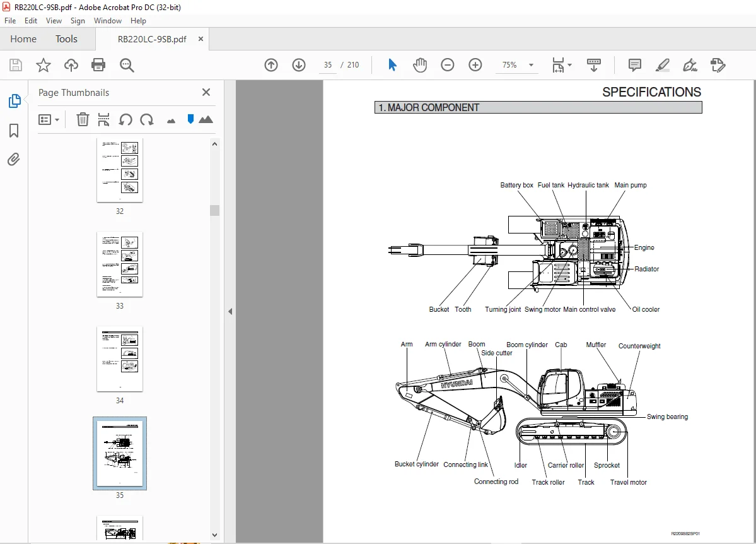The image size is (756, 544).
Task: Go to previous page using up arrow
Action: point(271,65)
